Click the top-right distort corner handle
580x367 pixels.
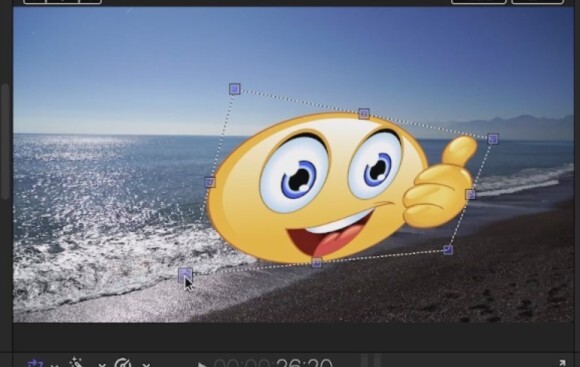coord(493,139)
